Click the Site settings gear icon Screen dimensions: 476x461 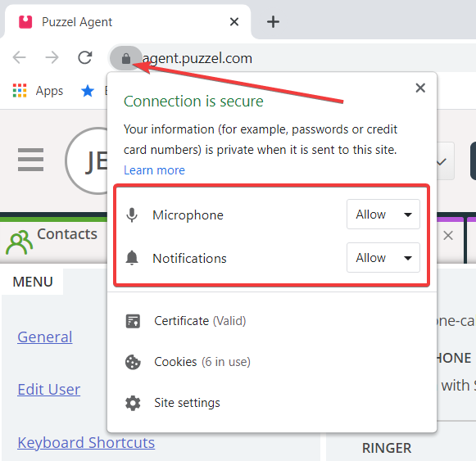pos(133,403)
